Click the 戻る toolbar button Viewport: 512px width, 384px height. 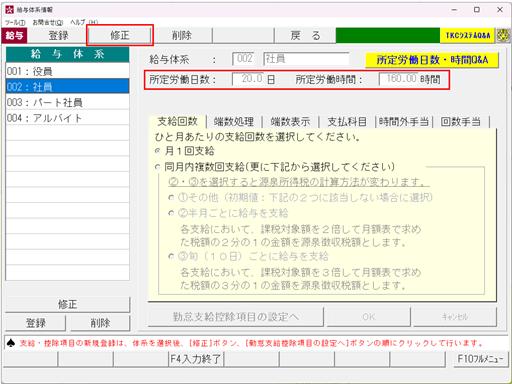[305, 35]
